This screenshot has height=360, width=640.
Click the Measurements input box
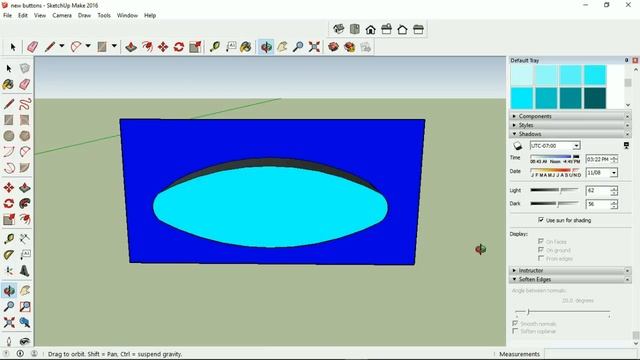coord(592,353)
